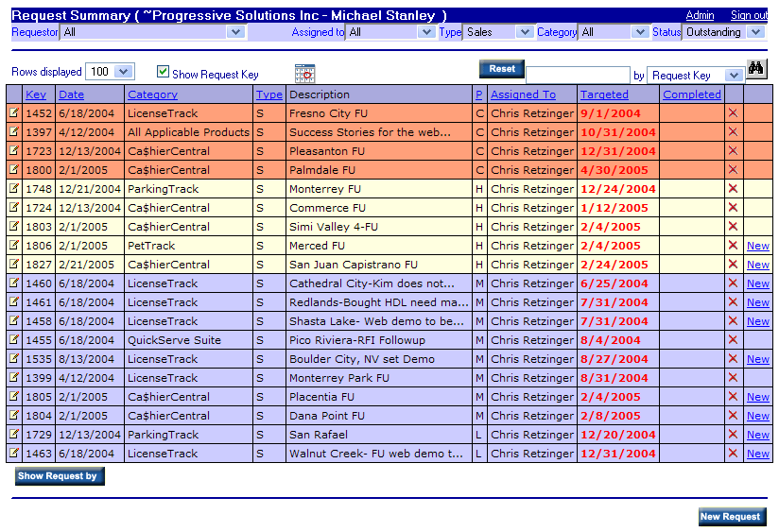Click edit pencil icon for request 1748
The image size is (779, 532).
point(14,189)
